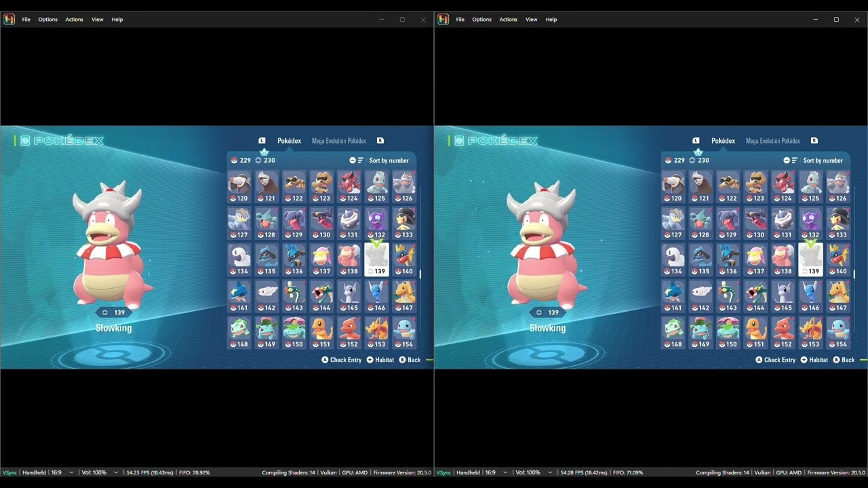
Task: Select Pokédex entry 124 in right window
Action: click(x=783, y=186)
